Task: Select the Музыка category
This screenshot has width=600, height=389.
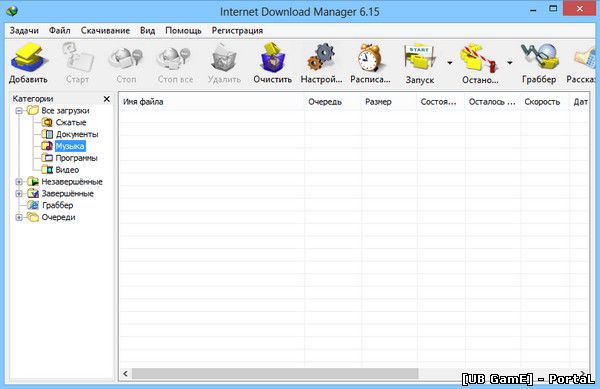Action: (70, 146)
